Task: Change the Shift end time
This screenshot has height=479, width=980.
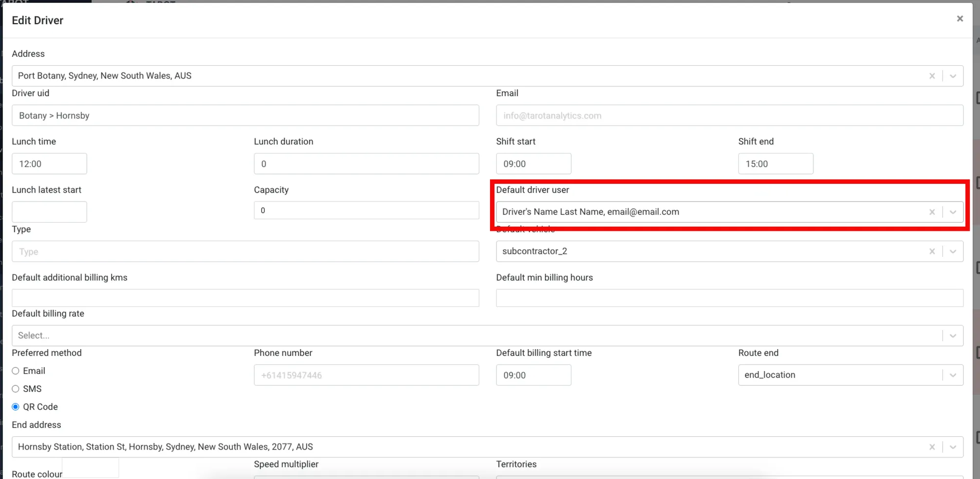Action: click(x=776, y=164)
